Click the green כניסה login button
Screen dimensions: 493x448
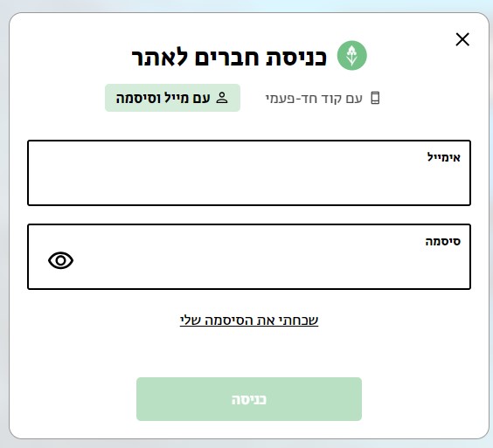point(249,399)
